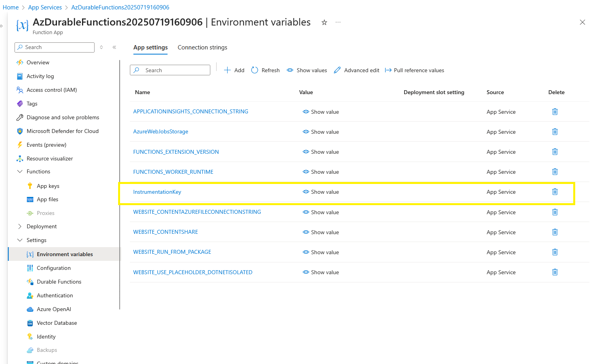Show value of FUNCTIONS_EXTENSION_VERSION
This screenshot has height=364, width=596.
tap(321, 152)
